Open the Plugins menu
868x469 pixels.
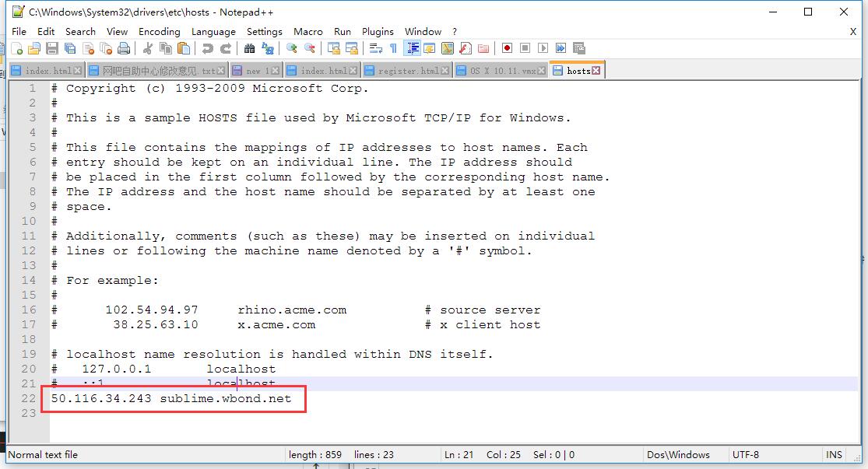click(x=378, y=31)
